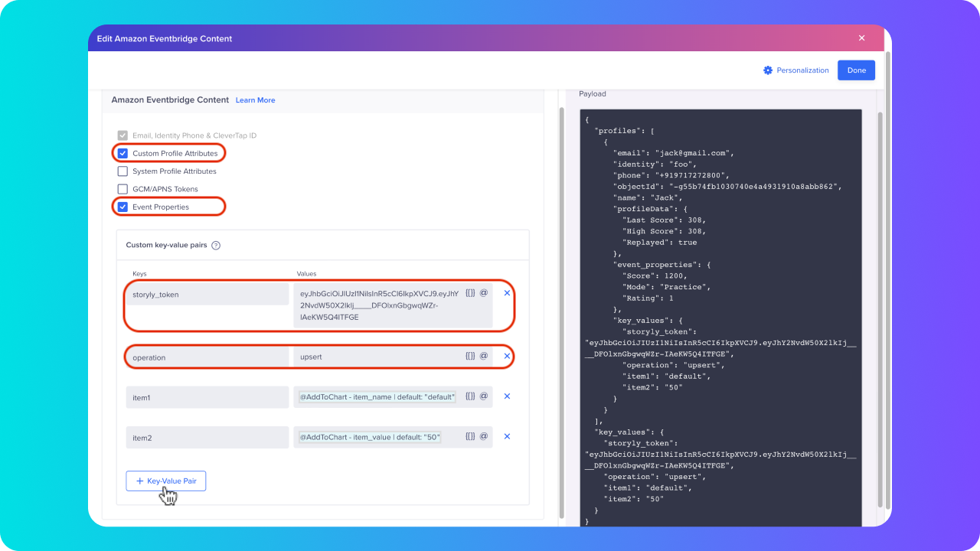The width and height of the screenshot is (980, 551).
Task: Remove the storyly_token key-value pair
Action: pyautogui.click(x=507, y=293)
